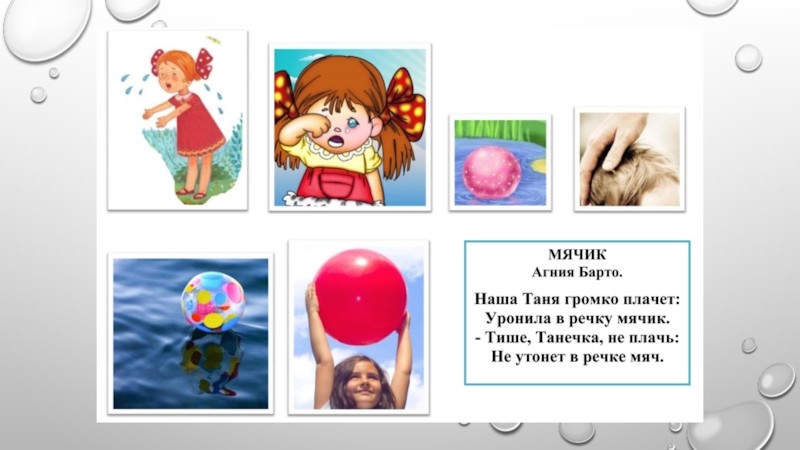The image size is (800, 450).
Task: Click the line "- Тише, Танечка, не плачь:"
Action: click(577, 338)
